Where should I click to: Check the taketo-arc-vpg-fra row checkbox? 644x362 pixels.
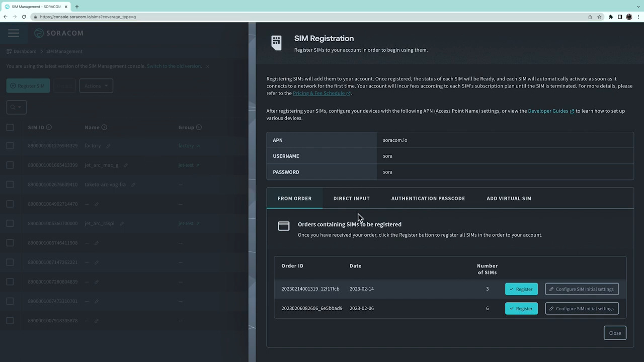(x=10, y=185)
